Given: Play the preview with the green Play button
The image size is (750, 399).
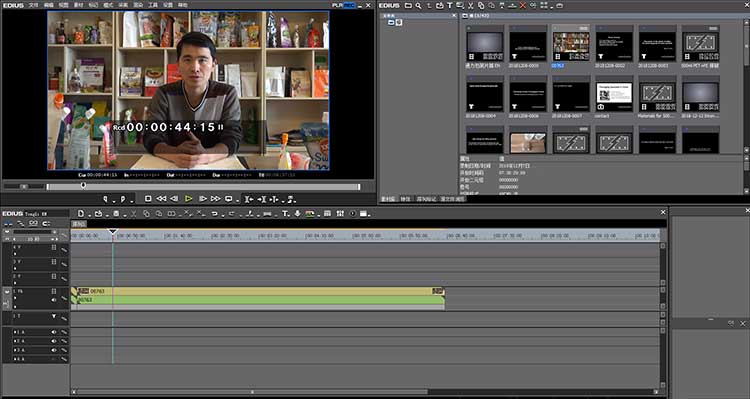Looking at the screenshot, I should [188, 199].
